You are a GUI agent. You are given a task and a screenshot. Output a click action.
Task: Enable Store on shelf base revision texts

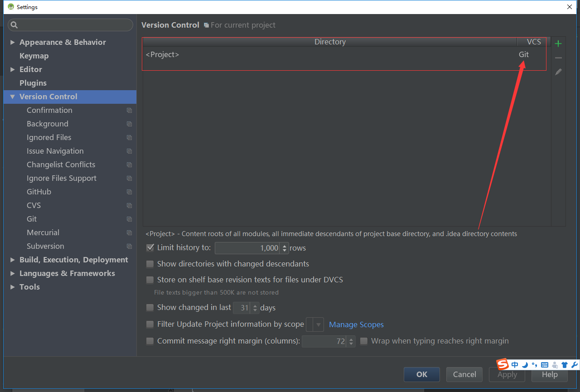pyautogui.click(x=150, y=280)
